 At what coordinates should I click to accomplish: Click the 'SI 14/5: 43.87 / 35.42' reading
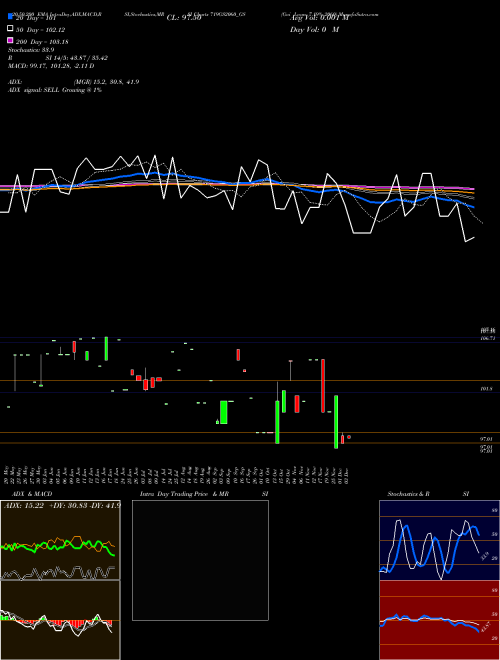(77, 58)
